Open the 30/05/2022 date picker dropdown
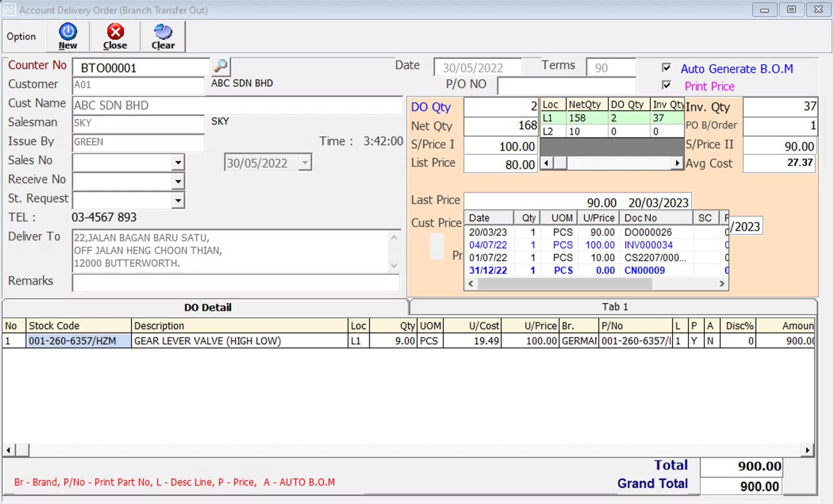Image resolution: width=833 pixels, height=504 pixels. (x=305, y=162)
